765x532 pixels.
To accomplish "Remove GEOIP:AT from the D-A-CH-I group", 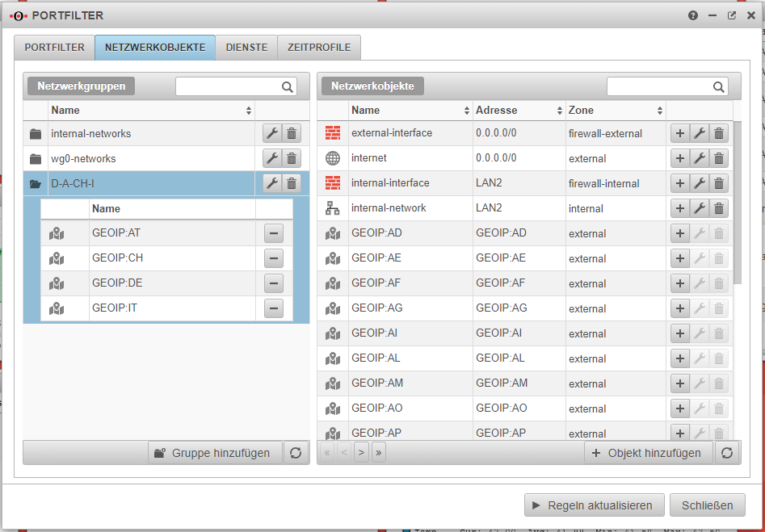I will [x=274, y=233].
